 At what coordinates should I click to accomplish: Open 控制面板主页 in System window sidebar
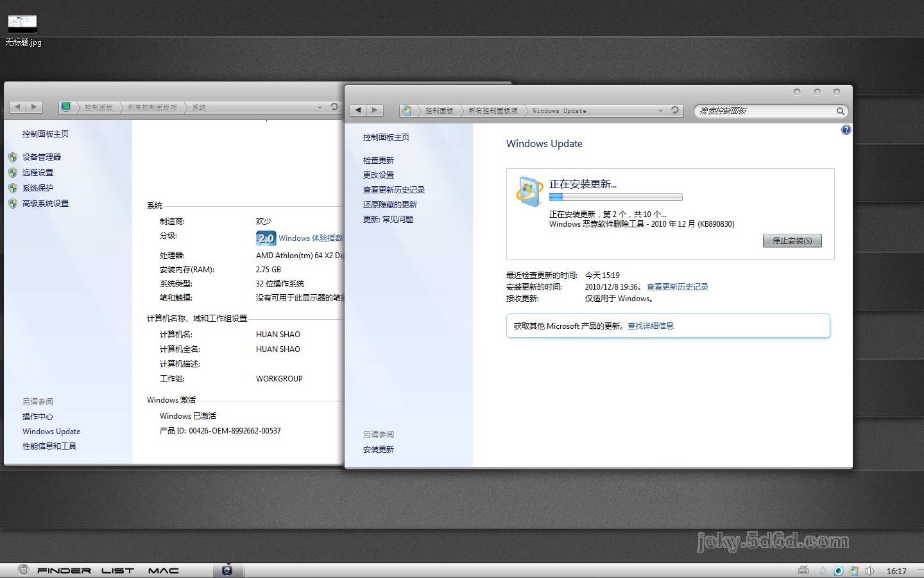pyautogui.click(x=46, y=134)
